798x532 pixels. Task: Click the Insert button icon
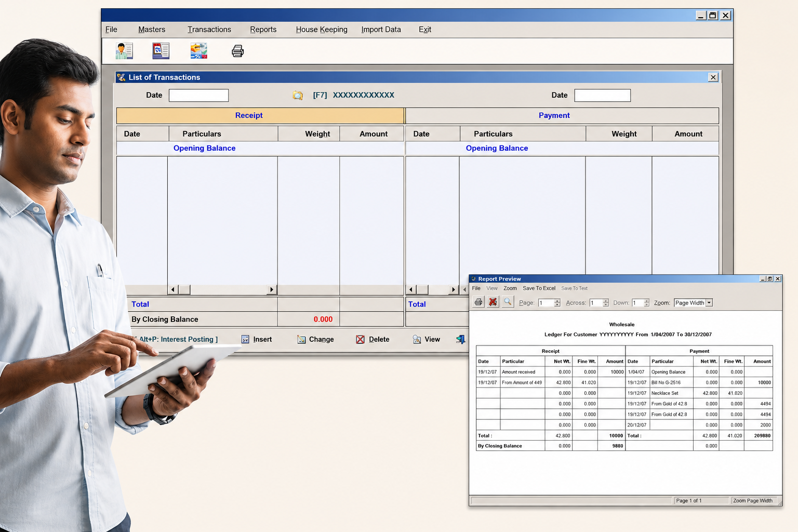[x=245, y=339]
